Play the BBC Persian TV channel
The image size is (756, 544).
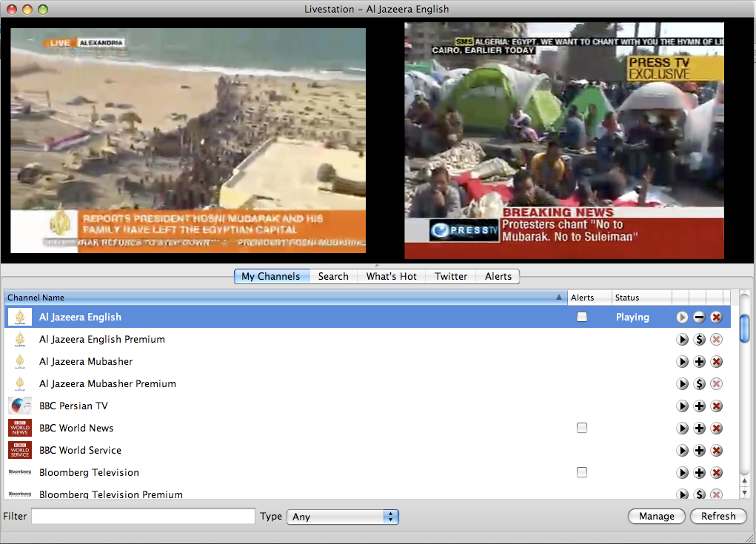pyautogui.click(x=682, y=406)
